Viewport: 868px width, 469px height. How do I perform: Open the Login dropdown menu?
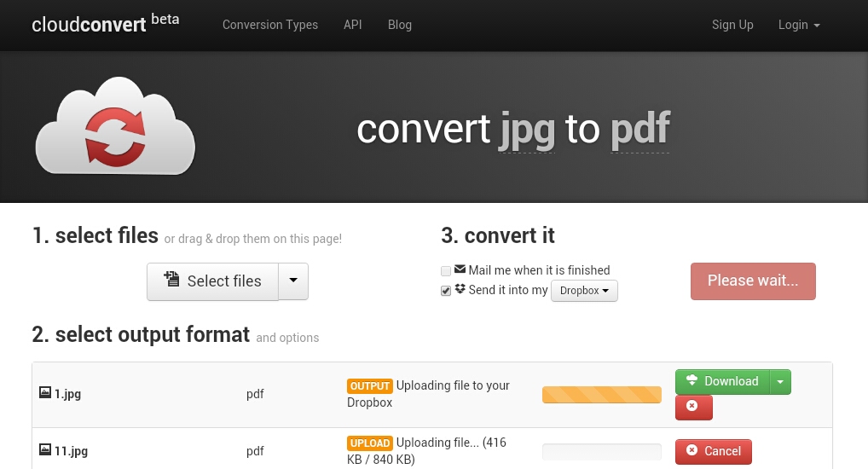pyautogui.click(x=799, y=25)
